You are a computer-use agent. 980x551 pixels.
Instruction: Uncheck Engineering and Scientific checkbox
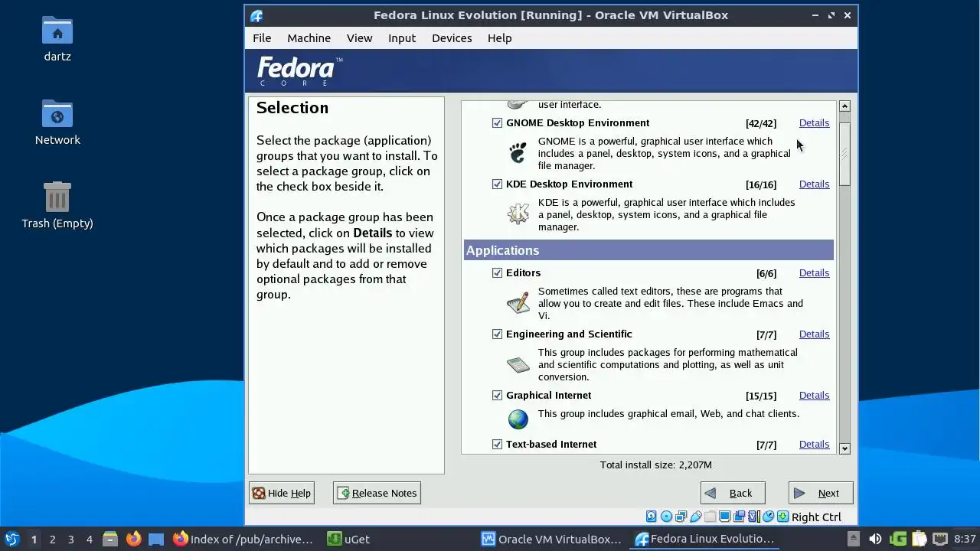(x=497, y=334)
